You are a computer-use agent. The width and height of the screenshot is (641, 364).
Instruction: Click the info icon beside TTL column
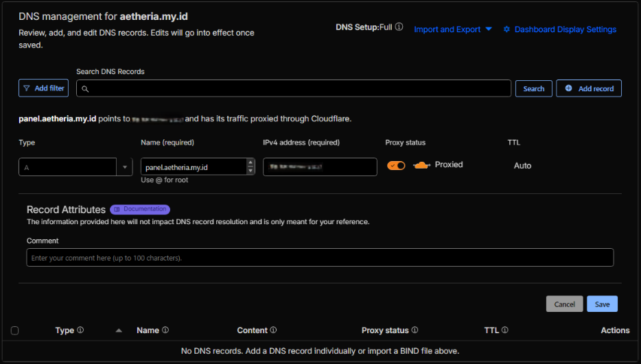[505, 330]
